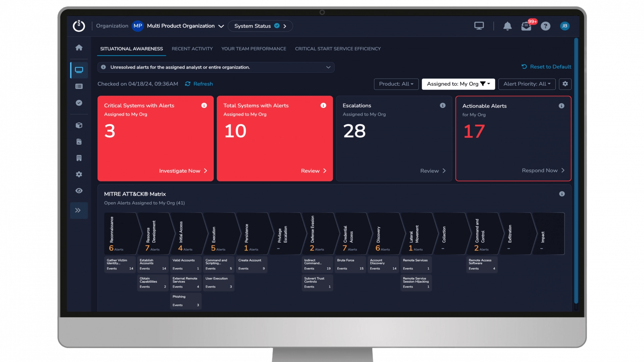Open the eye icon in sidebar
Image resolution: width=644 pixels, height=362 pixels.
click(79, 191)
